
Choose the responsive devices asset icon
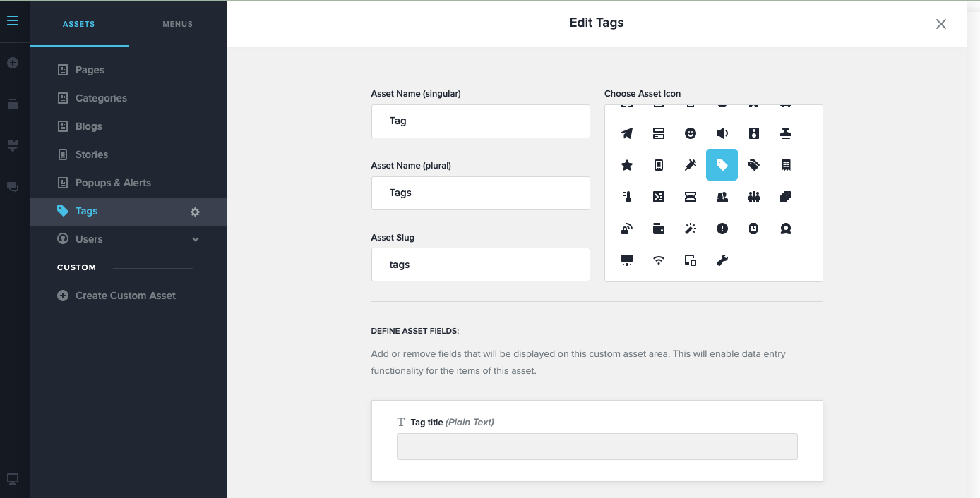pos(691,260)
